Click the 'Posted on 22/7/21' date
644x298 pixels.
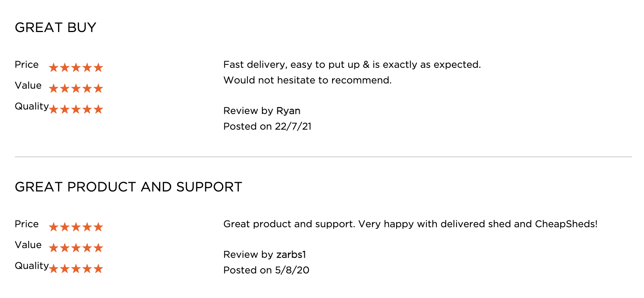[267, 127]
